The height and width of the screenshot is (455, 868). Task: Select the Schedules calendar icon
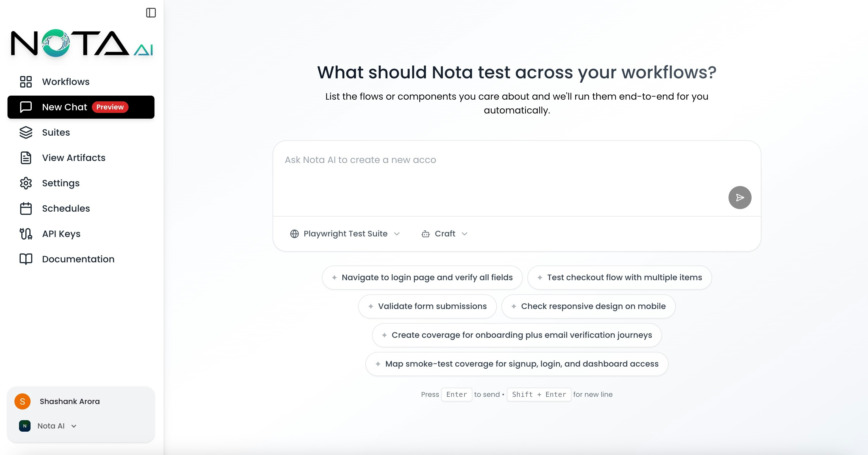[26, 208]
